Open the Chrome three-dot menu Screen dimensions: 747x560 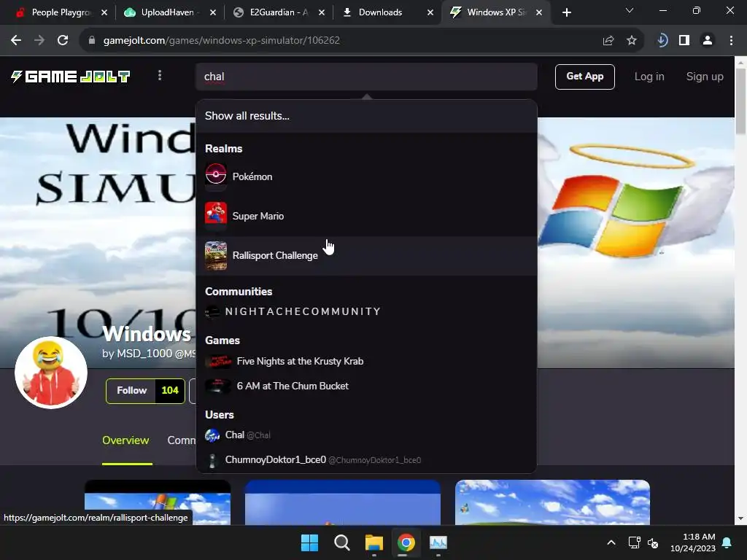pyautogui.click(x=731, y=41)
